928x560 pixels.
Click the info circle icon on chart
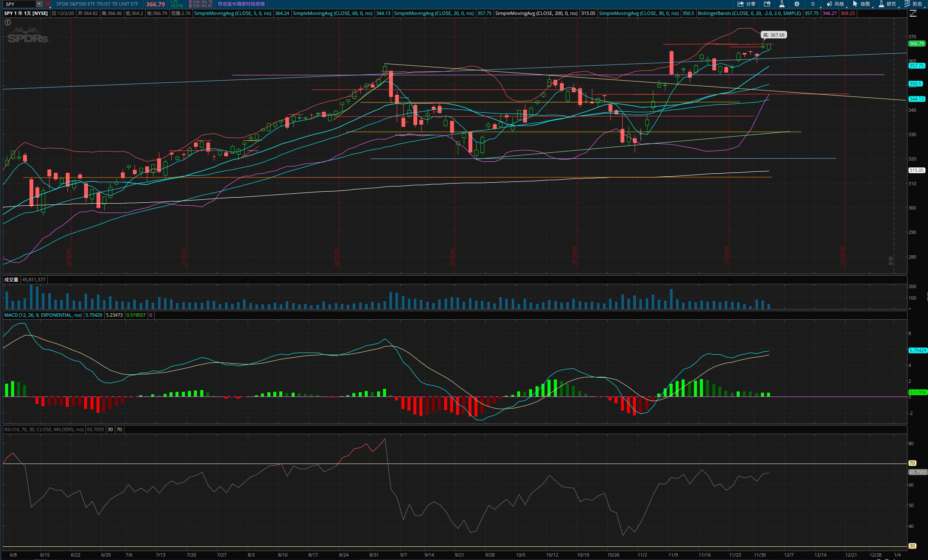click(x=8, y=22)
